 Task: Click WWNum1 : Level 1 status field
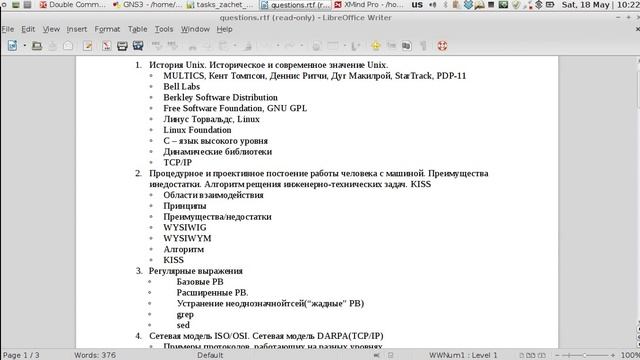point(463,355)
